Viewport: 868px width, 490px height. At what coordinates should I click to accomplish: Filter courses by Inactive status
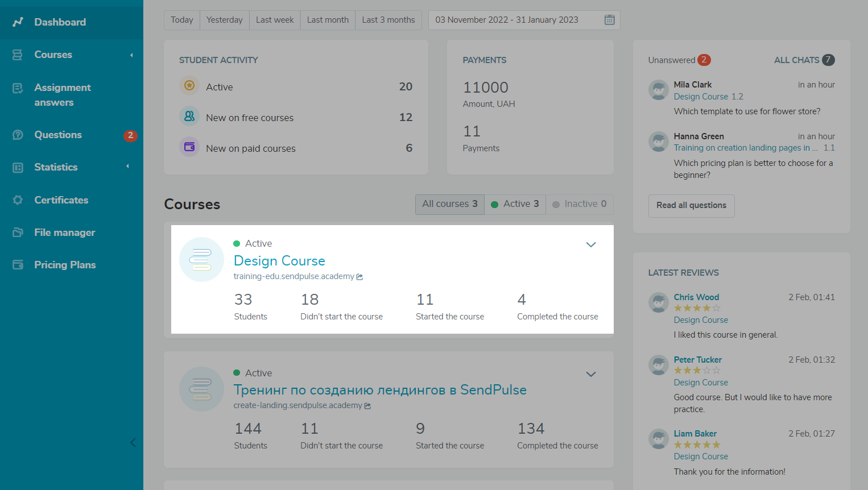(x=579, y=204)
